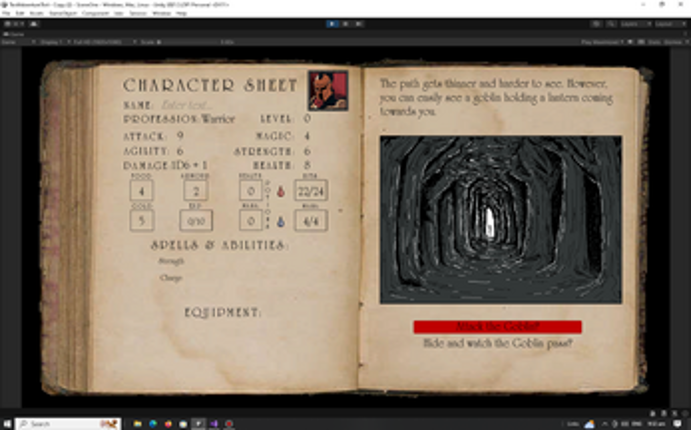Click the red recorder icon in taskbar
Viewport: 691px width, 430px height.
pos(229,424)
